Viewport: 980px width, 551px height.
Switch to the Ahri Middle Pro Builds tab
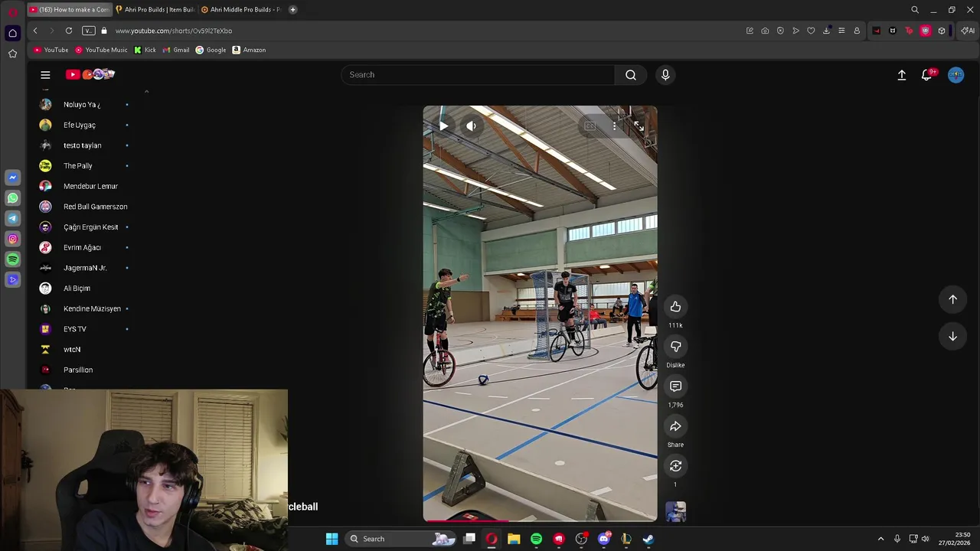240,9
